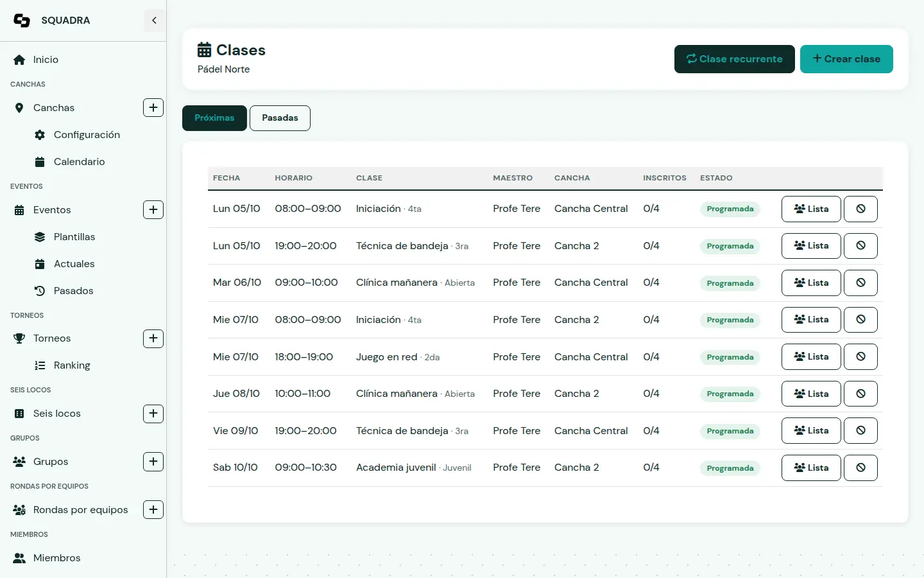Open the Ranking sidebar item
This screenshot has height=578, width=924.
click(72, 365)
